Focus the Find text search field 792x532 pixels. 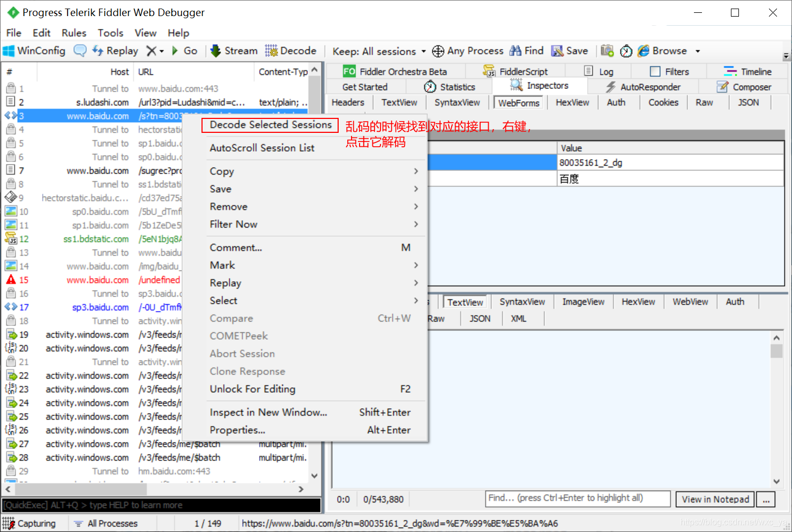click(x=578, y=498)
